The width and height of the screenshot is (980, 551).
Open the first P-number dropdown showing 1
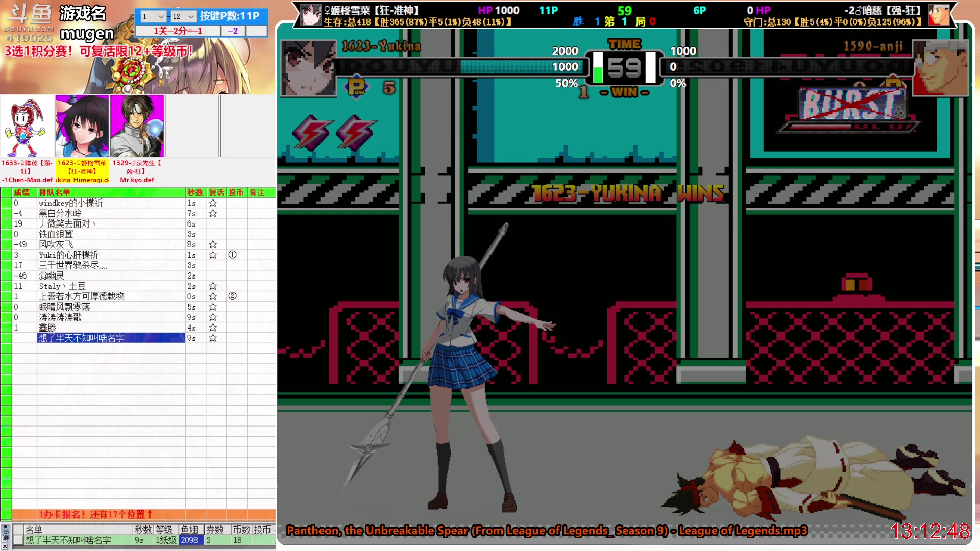pos(153,16)
